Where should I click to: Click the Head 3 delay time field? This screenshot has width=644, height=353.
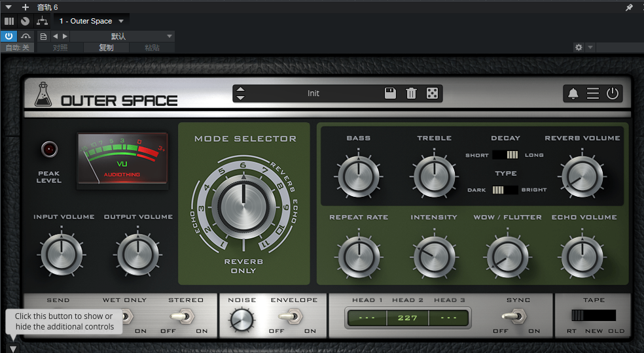click(x=448, y=318)
